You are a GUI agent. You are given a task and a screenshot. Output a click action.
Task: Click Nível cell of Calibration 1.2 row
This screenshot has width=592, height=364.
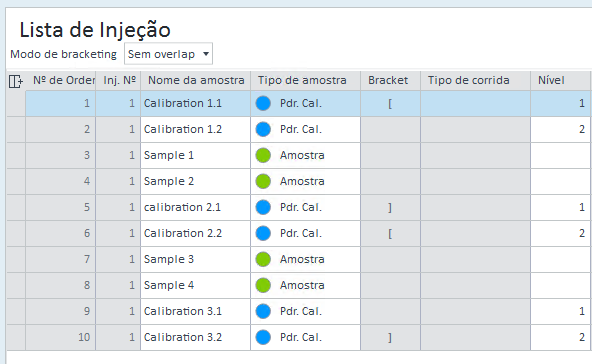pyautogui.click(x=560, y=129)
